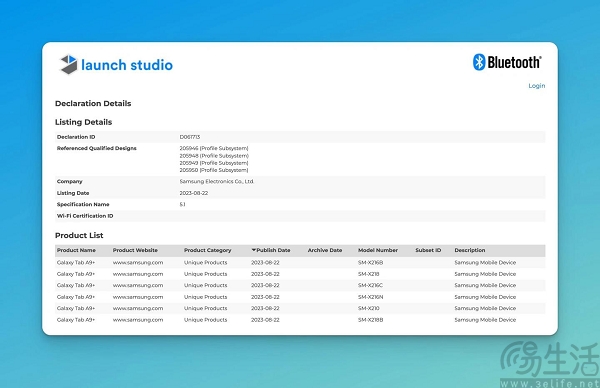Image resolution: width=600 pixels, height=388 pixels.
Task: Click the Referenced Qualified Designs label
Action: pyautogui.click(x=96, y=148)
